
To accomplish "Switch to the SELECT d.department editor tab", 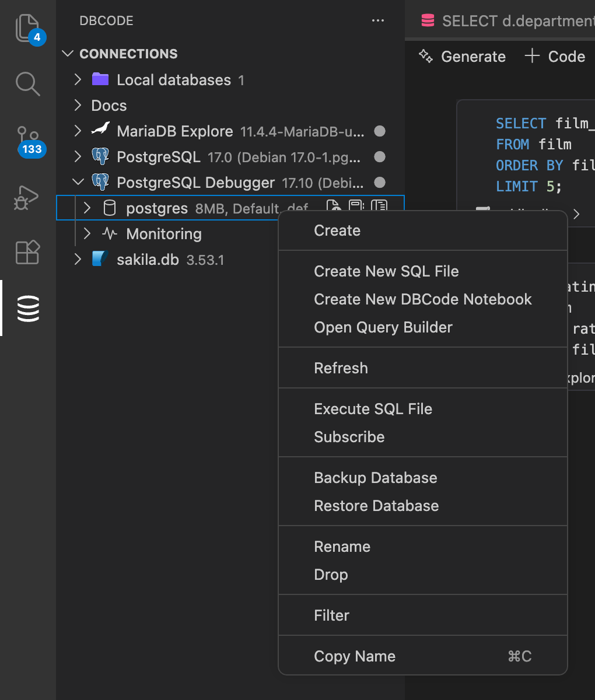I will [501, 21].
